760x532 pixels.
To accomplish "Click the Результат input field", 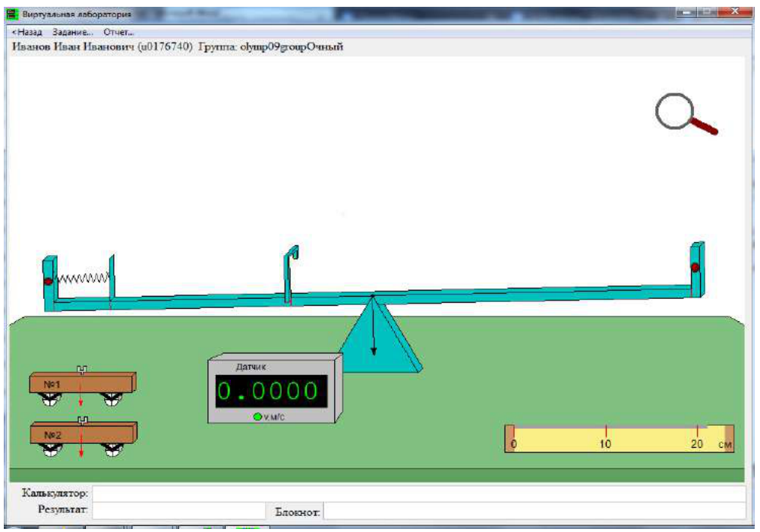I will (x=179, y=510).
